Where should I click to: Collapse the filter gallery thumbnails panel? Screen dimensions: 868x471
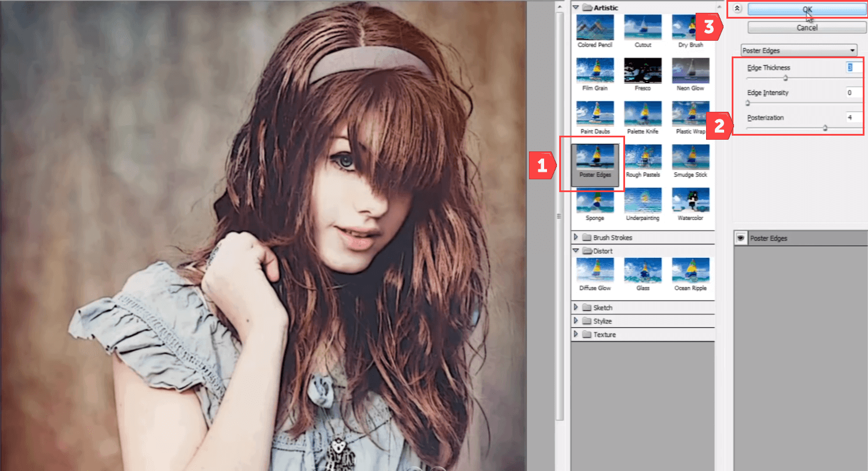pyautogui.click(x=738, y=9)
